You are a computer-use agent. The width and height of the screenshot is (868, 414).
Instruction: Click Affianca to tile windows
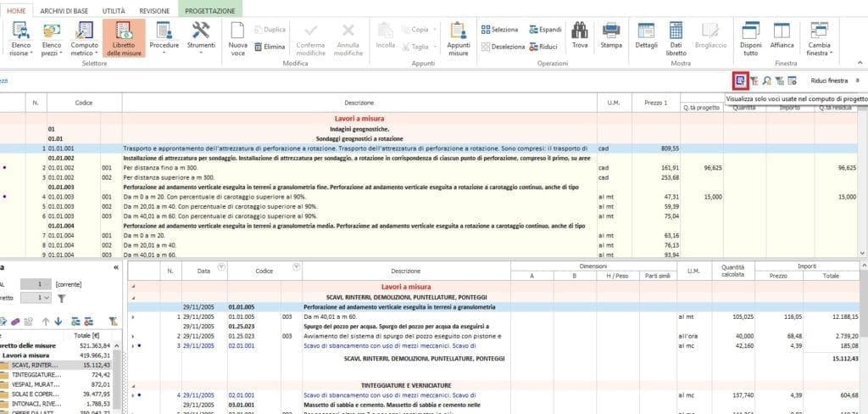click(782, 35)
